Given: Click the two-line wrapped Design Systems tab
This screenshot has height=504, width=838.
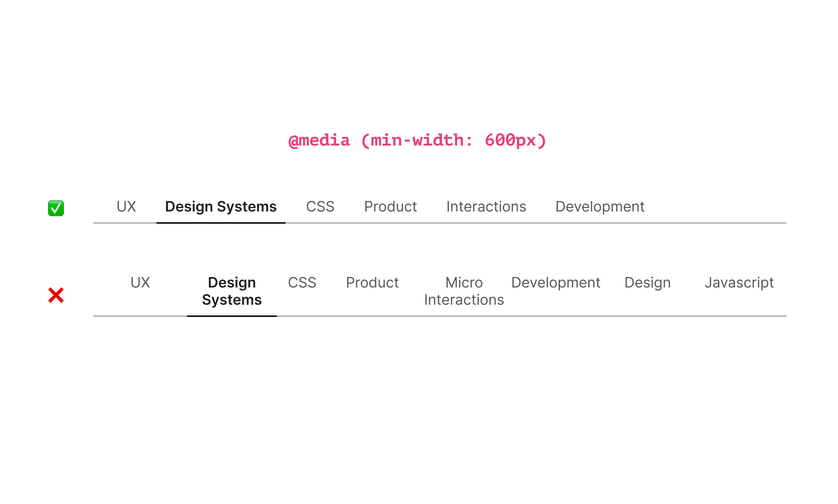Looking at the screenshot, I should click(x=232, y=291).
